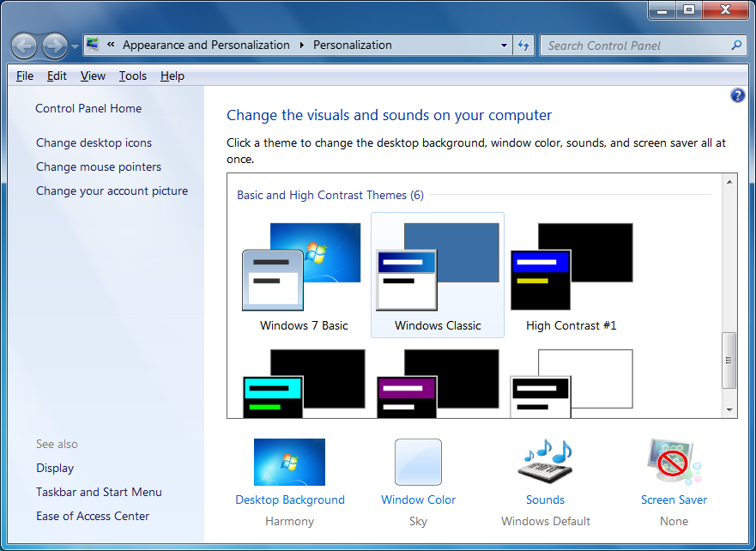The image size is (756, 551).
Task: Open Change mouse pointers
Action: coord(99,167)
